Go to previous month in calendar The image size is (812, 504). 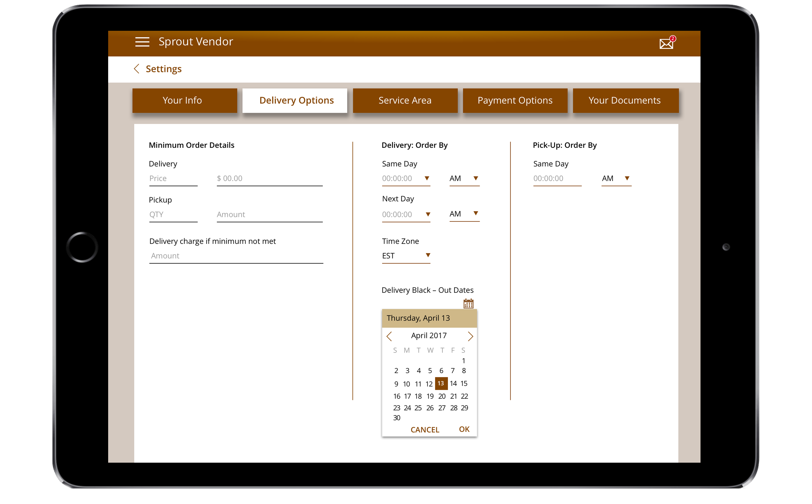point(389,336)
